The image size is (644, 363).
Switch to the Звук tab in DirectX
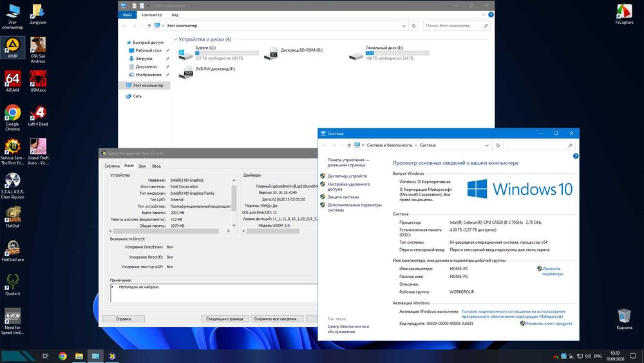pyautogui.click(x=142, y=166)
